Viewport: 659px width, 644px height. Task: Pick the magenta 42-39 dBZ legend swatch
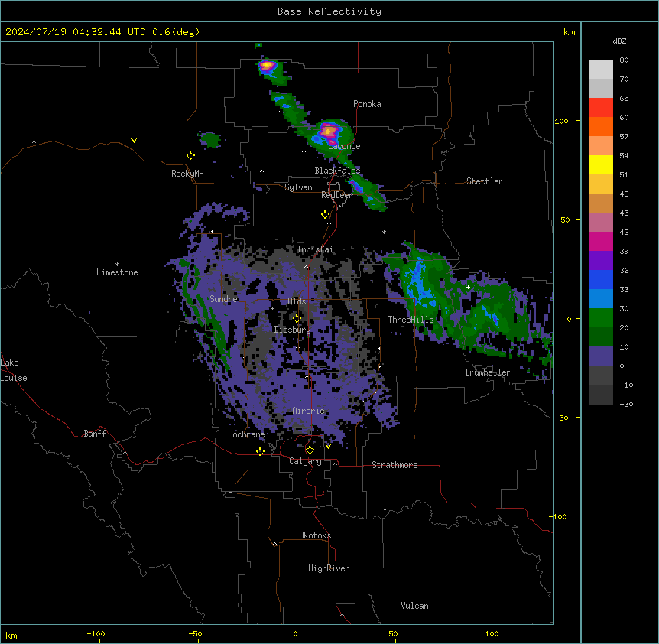point(601,241)
